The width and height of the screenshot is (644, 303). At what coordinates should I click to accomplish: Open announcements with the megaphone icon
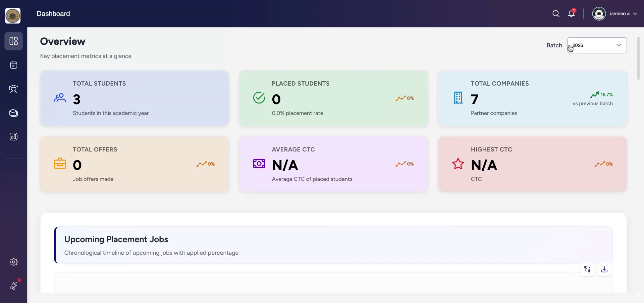click(x=14, y=286)
